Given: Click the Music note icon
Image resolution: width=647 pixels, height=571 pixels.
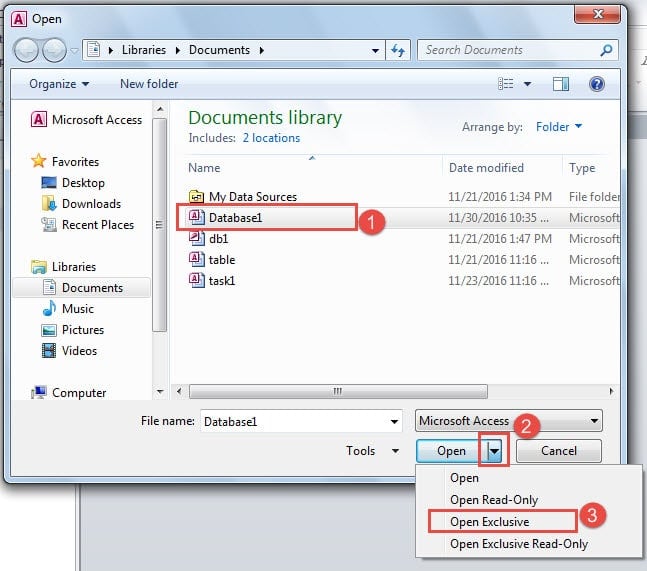Looking at the screenshot, I should [49, 308].
